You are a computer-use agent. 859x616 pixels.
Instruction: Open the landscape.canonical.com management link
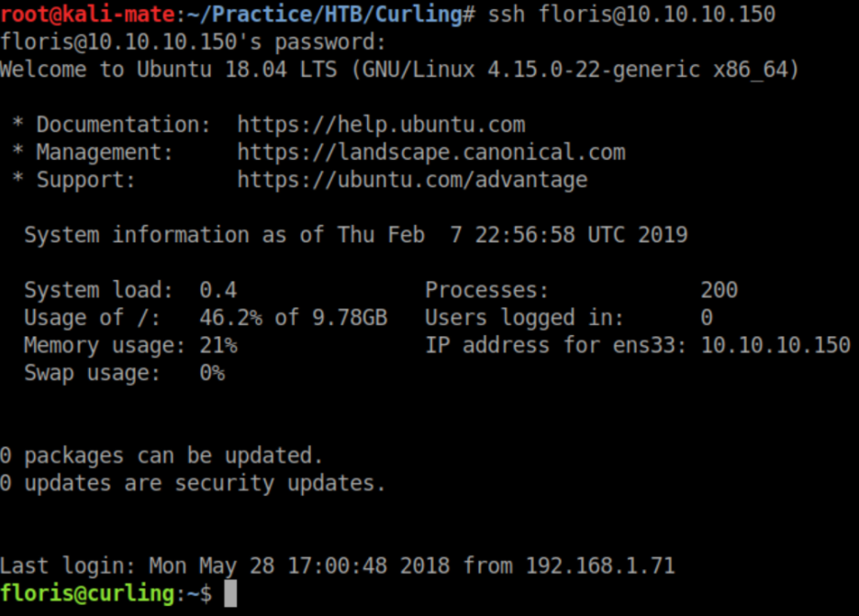click(x=430, y=152)
